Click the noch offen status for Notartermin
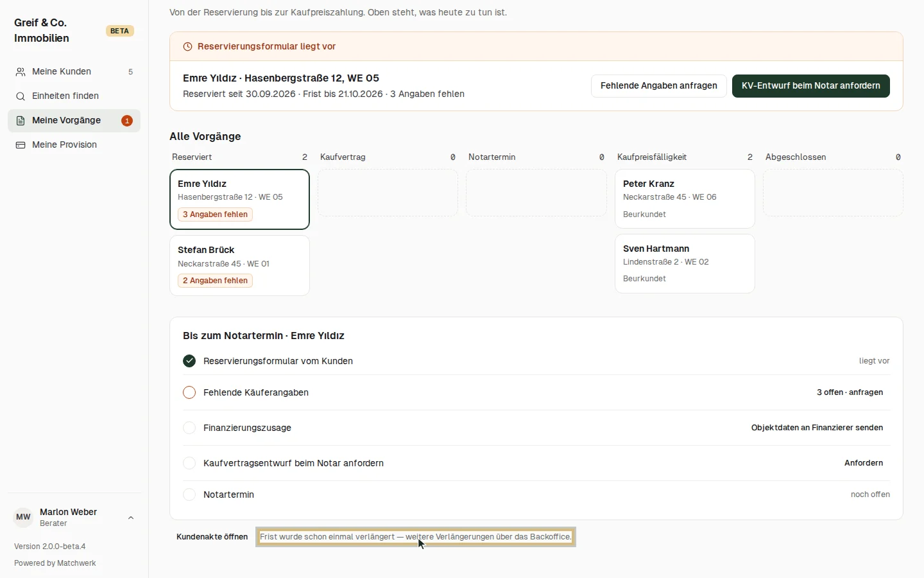Screen dimensions: 924x578 [x=870, y=495]
